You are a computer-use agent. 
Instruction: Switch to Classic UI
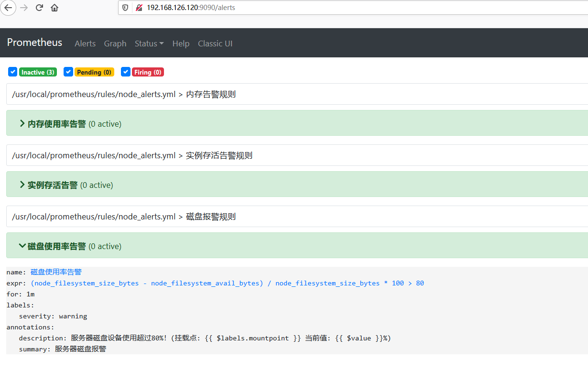215,44
